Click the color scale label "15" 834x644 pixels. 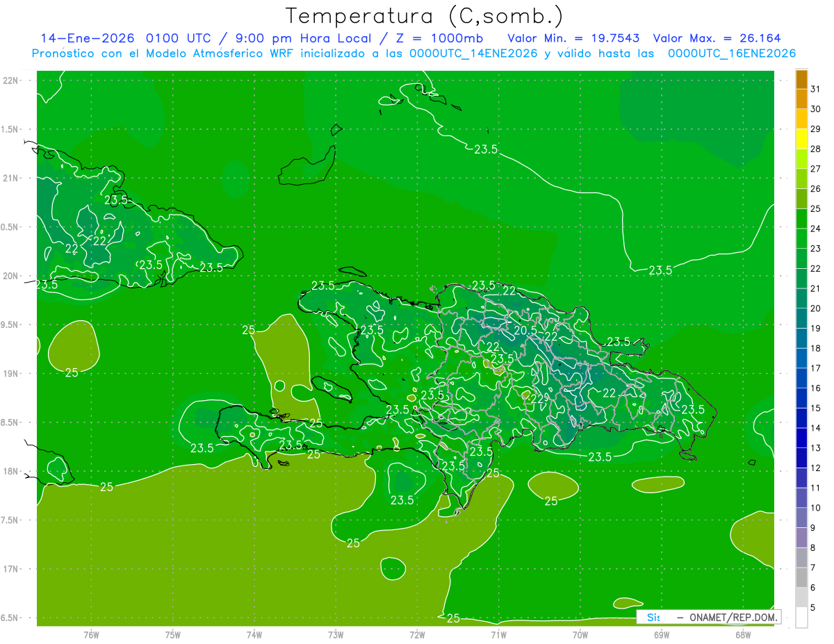click(x=816, y=408)
